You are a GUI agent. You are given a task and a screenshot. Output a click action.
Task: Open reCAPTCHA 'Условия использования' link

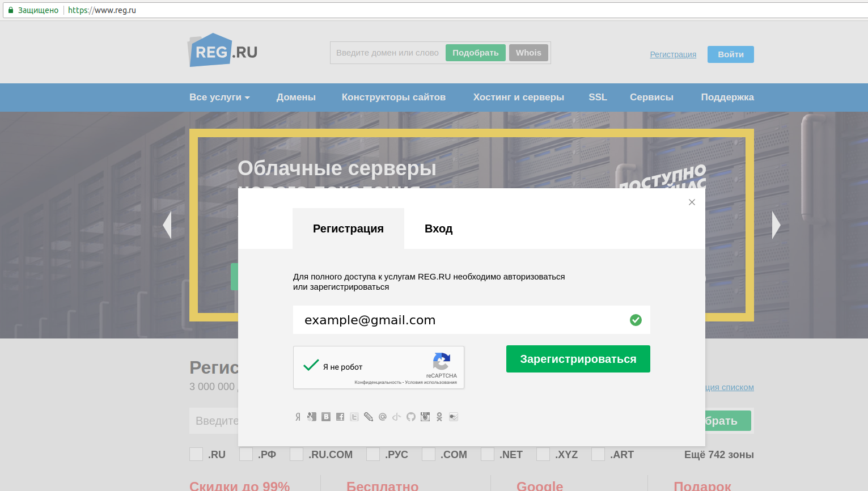[431, 383]
